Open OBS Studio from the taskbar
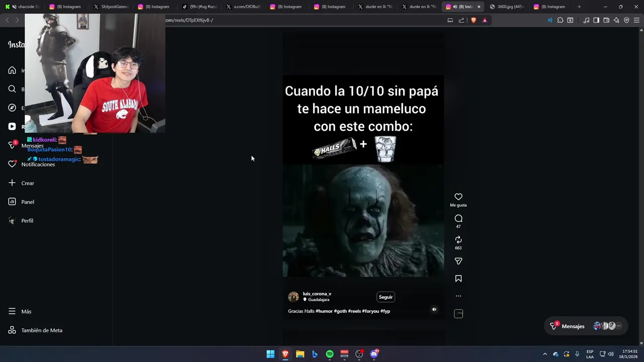The height and width of the screenshot is (362, 644). click(x=359, y=354)
